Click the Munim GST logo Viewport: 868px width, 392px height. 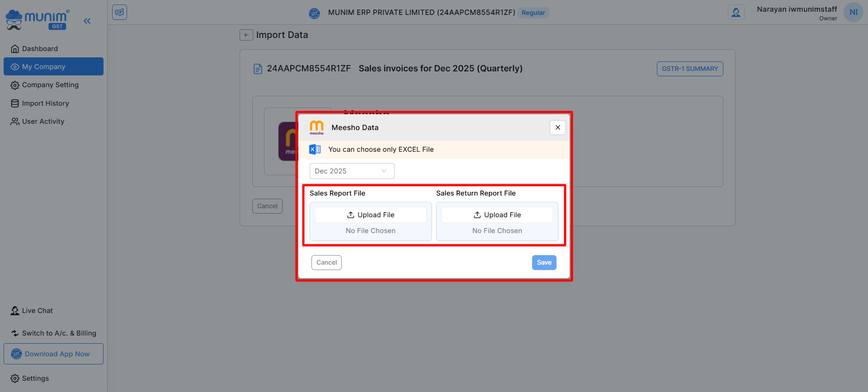coord(37,20)
